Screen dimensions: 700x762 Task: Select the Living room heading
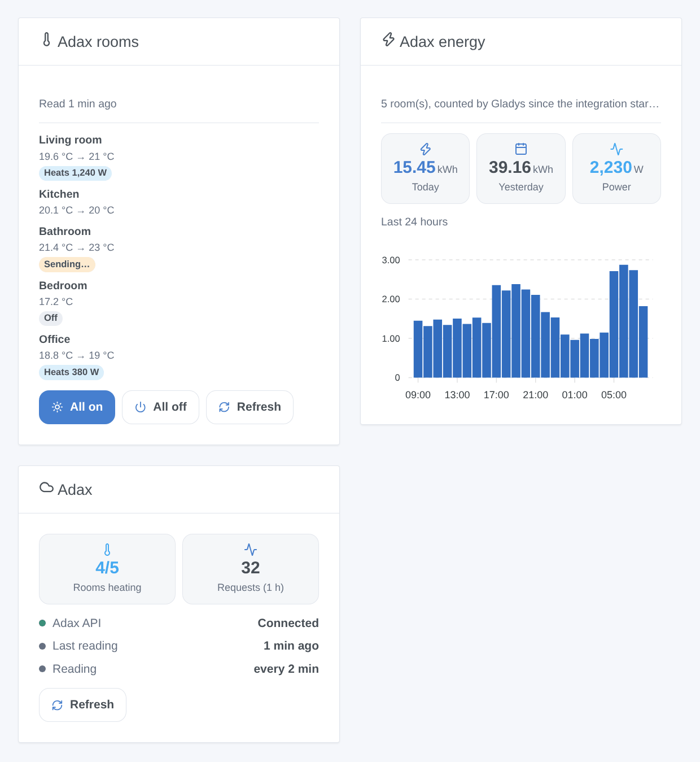[x=71, y=140]
